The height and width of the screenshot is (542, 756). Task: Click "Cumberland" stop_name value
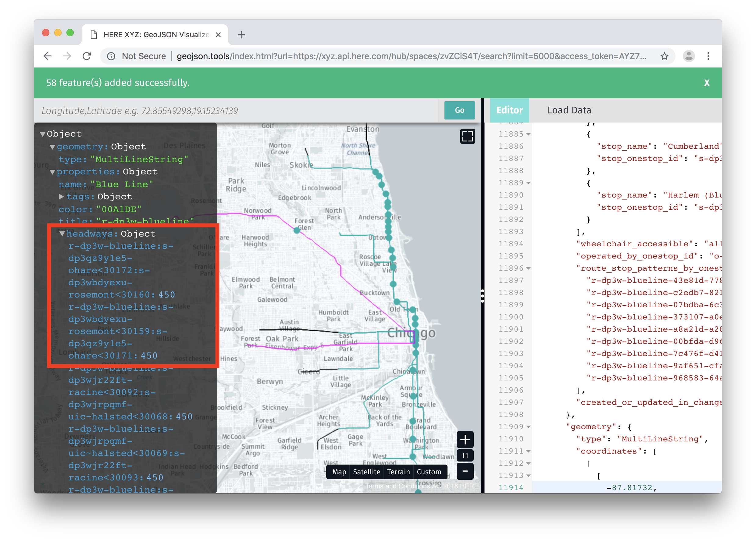coord(692,146)
